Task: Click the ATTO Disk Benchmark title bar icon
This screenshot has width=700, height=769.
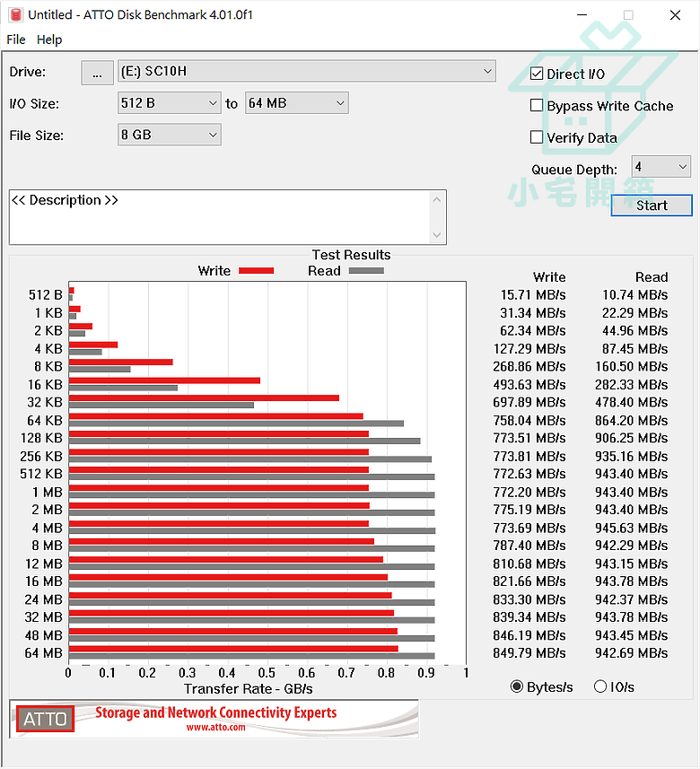Action: coord(15,14)
